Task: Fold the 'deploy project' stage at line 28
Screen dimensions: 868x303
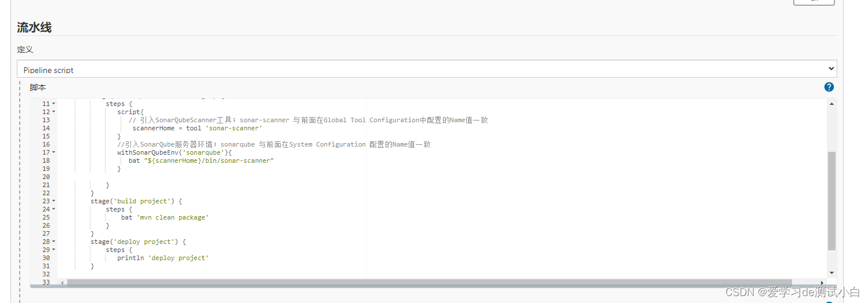Action: (54, 242)
